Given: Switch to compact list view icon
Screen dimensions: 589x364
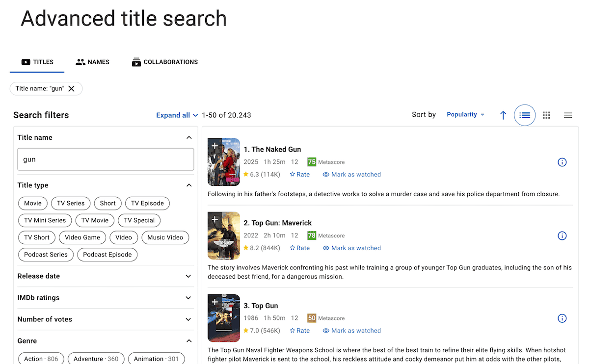Looking at the screenshot, I should tap(568, 115).
